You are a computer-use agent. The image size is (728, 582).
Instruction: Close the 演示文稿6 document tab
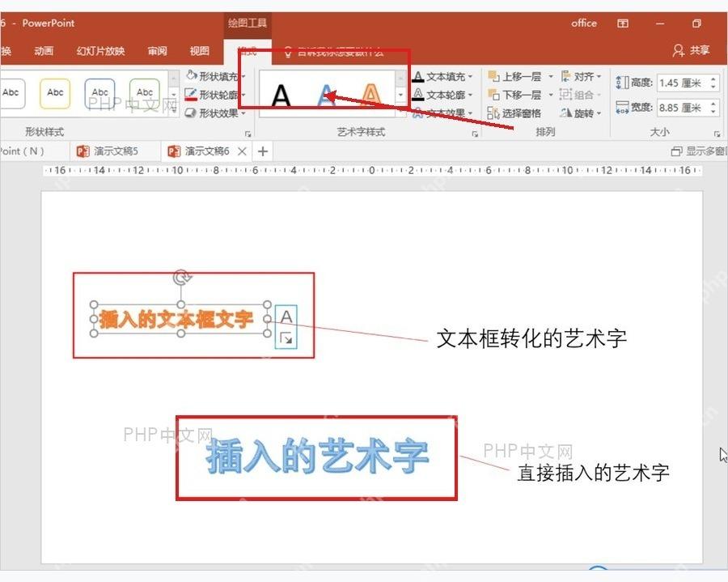coord(242,151)
